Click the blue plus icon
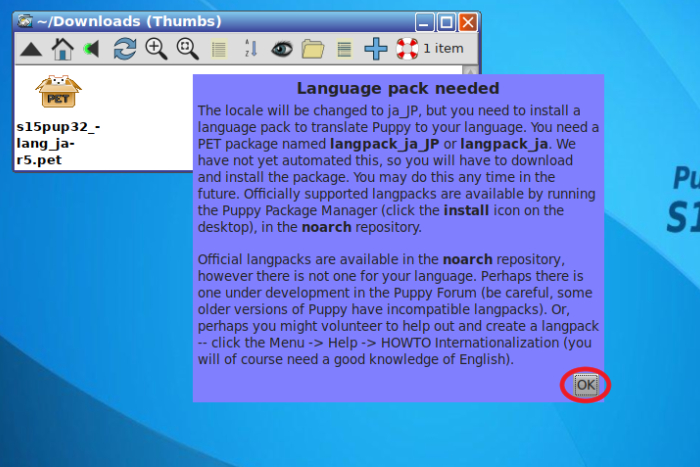 pyautogui.click(x=376, y=49)
